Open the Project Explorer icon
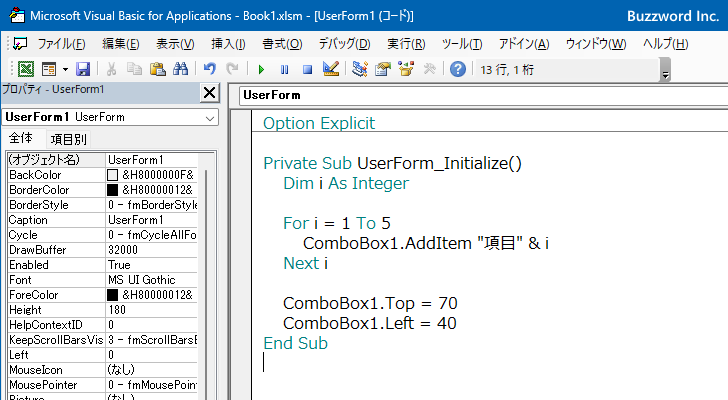Screen dimensions: 728x400 pyautogui.click(x=359, y=69)
